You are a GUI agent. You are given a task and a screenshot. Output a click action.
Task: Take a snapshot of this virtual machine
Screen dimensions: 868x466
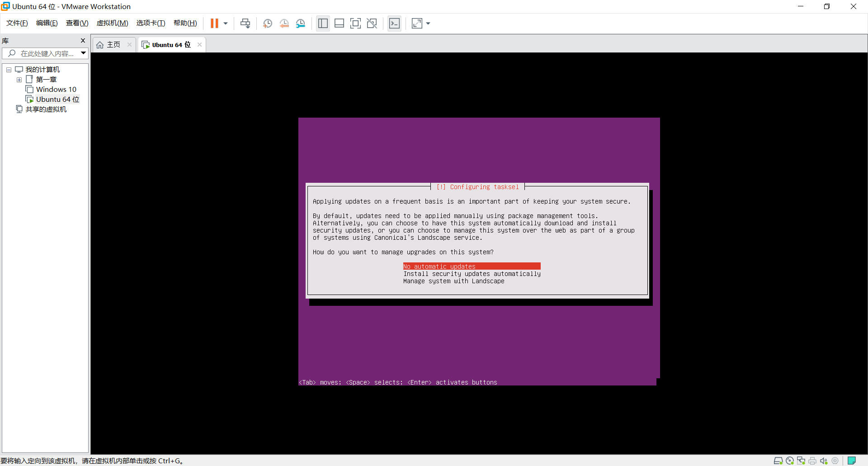click(268, 24)
